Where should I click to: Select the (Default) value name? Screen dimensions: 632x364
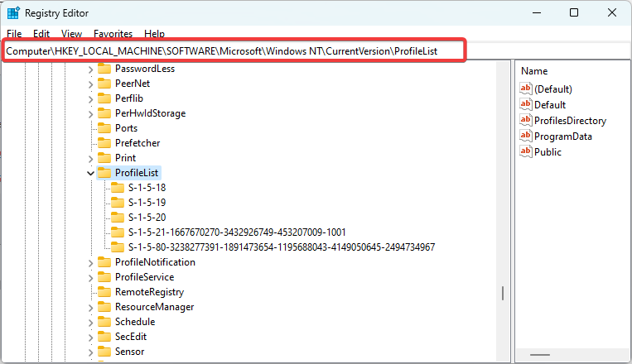tap(553, 89)
